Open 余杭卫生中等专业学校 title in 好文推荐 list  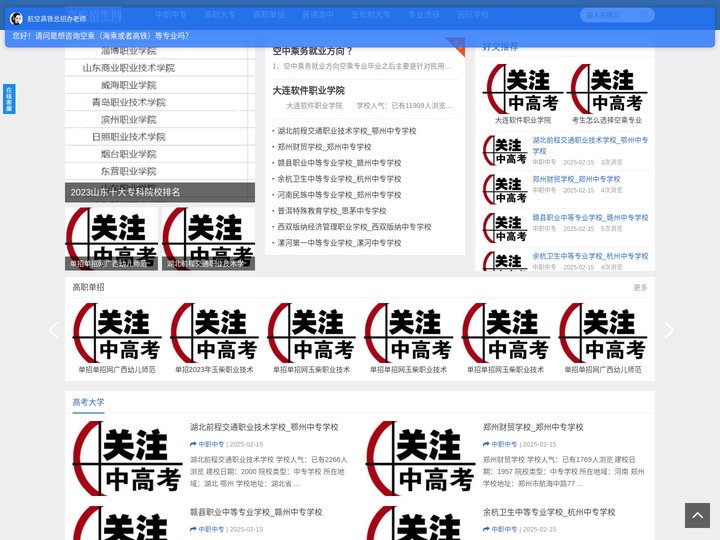pyautogui.click(x=590, y=256)
